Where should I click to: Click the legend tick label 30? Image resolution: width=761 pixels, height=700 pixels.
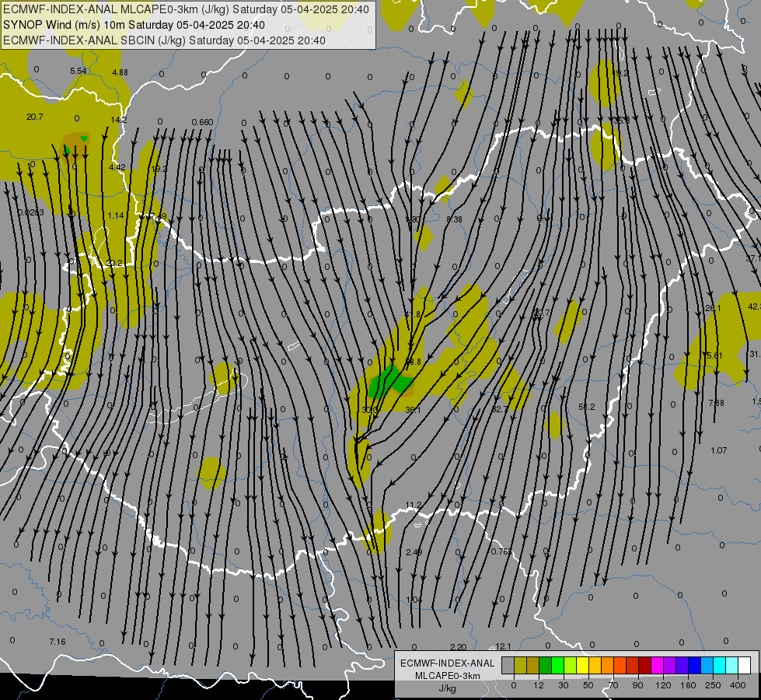pyautogui.click(x=563, y=685)
